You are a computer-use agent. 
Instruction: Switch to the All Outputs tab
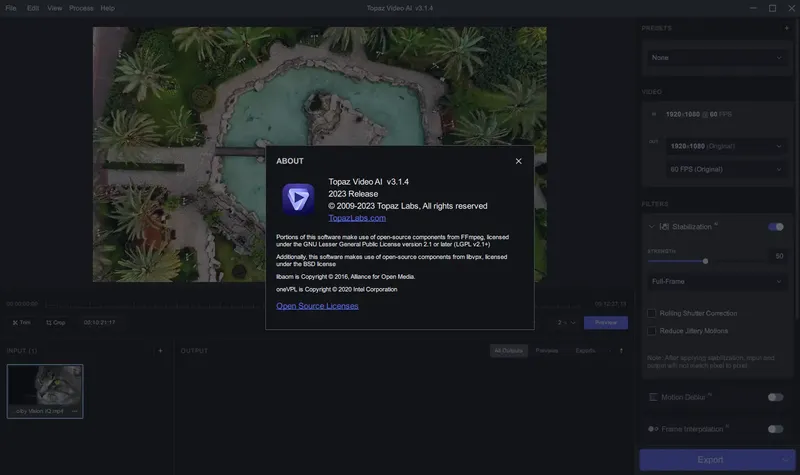click(508, 351)
